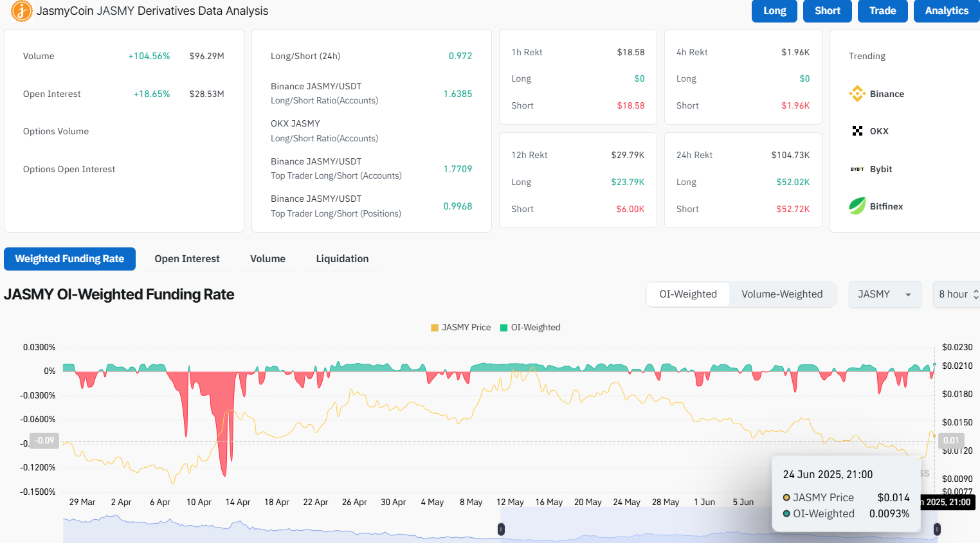Open the 8 hour interval dropdown

(x=957, y=294)
